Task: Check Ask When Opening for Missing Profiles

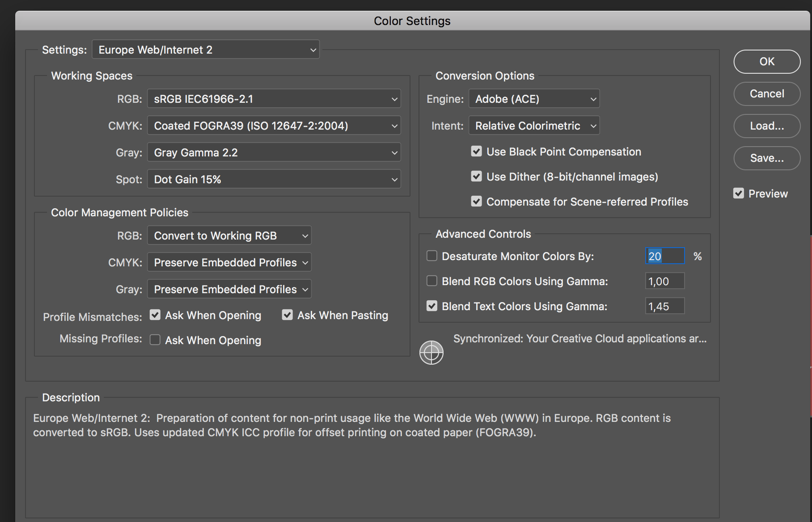Action: pyautogui.click(x=155, y=340)
